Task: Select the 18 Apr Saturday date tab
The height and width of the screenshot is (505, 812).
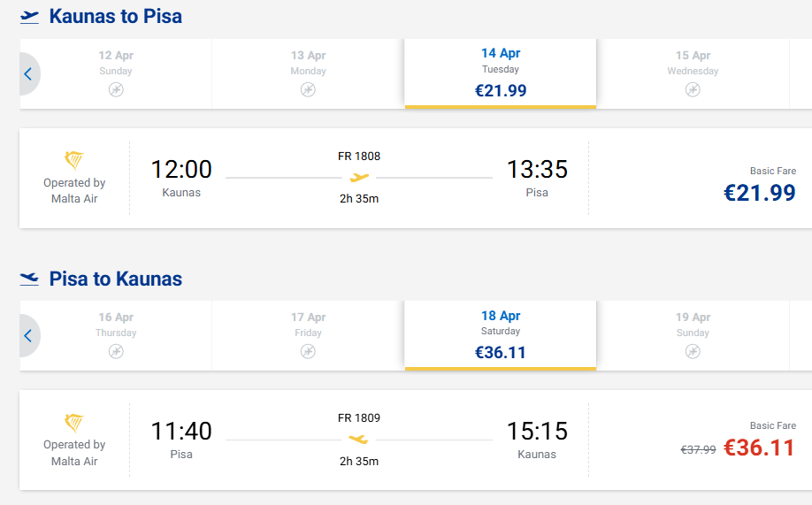Action: tap(501, 334)
